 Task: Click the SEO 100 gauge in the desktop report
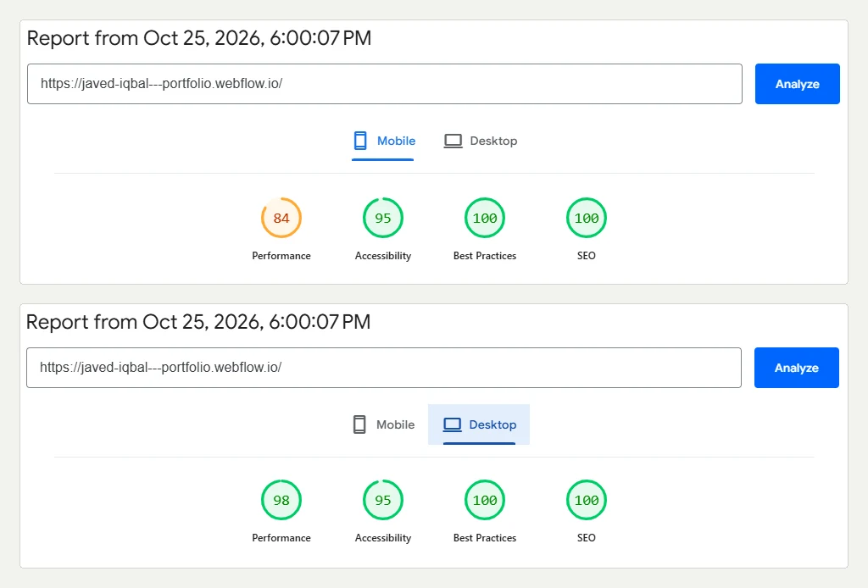pos(587,500)
